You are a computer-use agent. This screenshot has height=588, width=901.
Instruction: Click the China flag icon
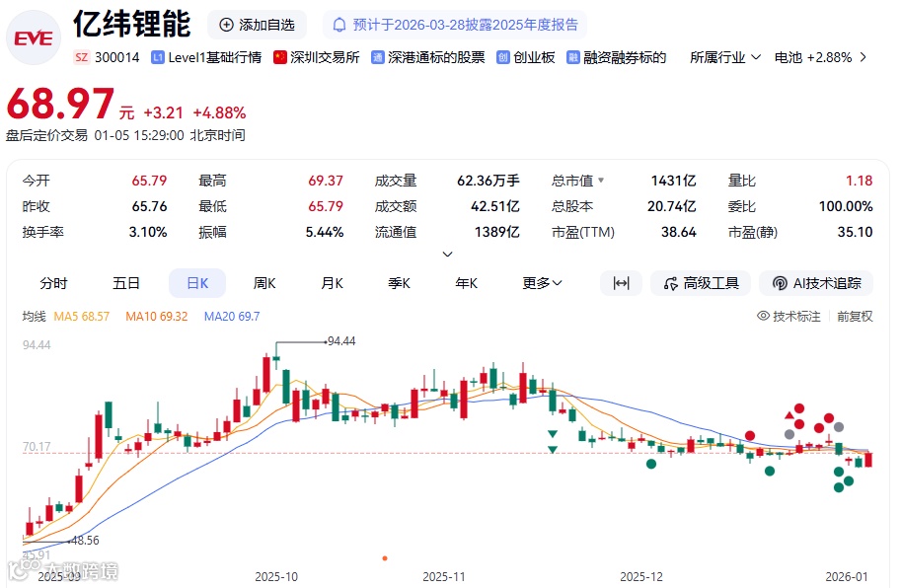coord(280,57)
